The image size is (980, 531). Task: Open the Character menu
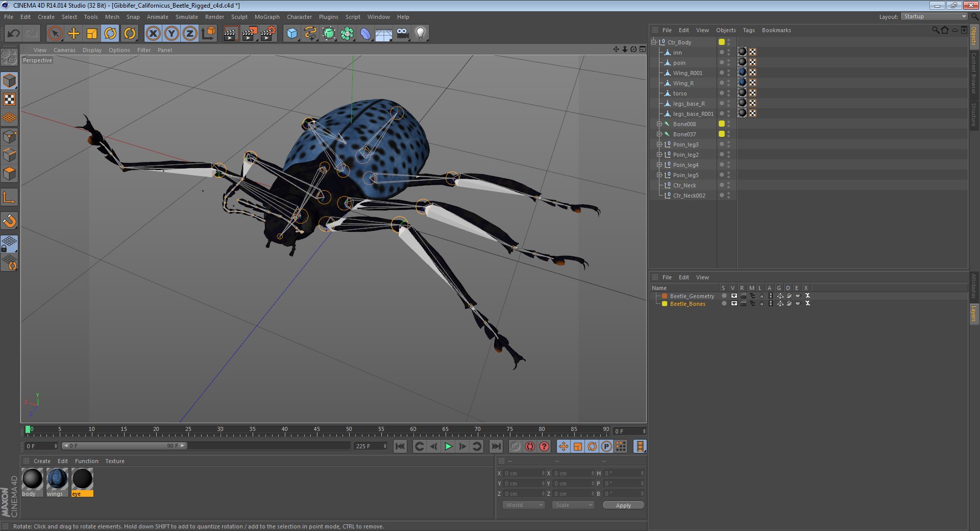[x=299, y=17]
